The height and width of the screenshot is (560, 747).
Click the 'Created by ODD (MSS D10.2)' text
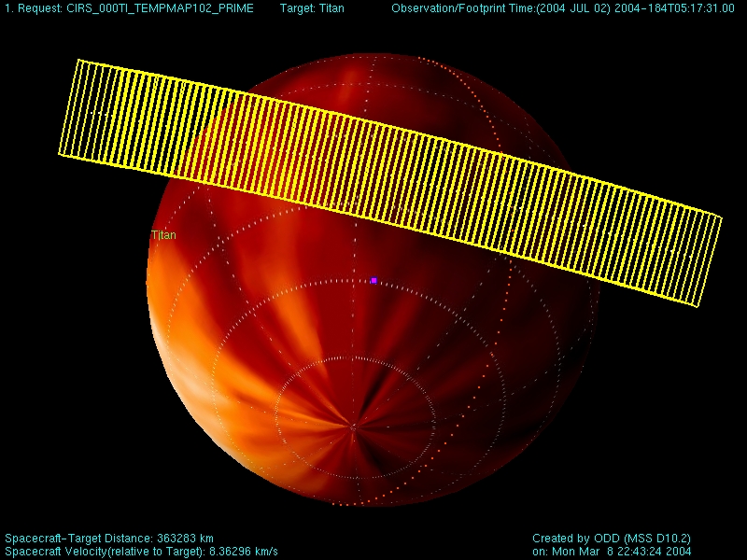click(x=612, y=539)
